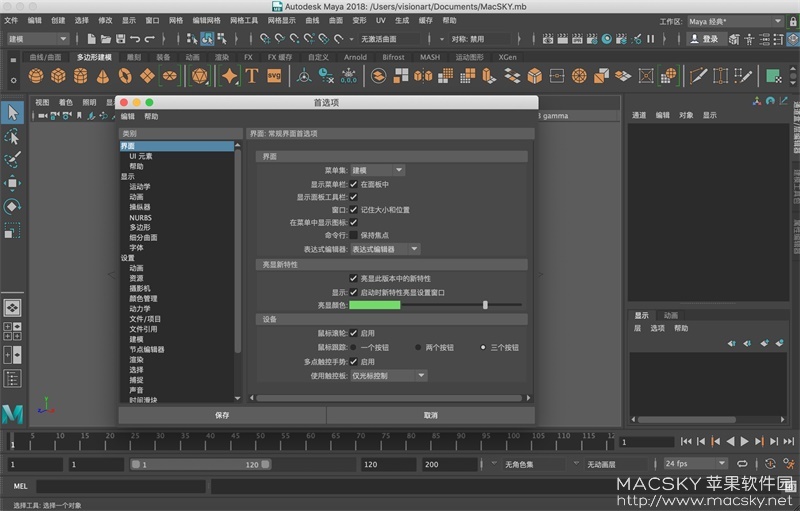
Task: Click the four-pane layout icon
Action: coord(12,331)
